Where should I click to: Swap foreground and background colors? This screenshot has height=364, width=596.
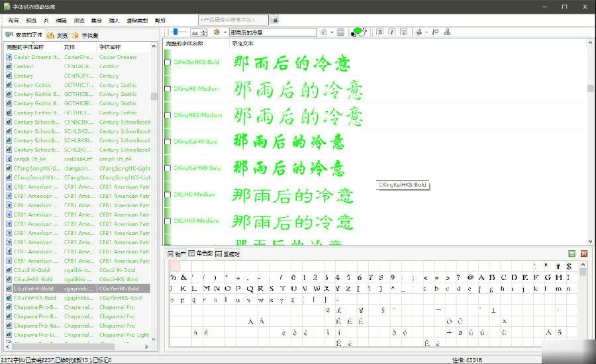[x=364, y=29]
